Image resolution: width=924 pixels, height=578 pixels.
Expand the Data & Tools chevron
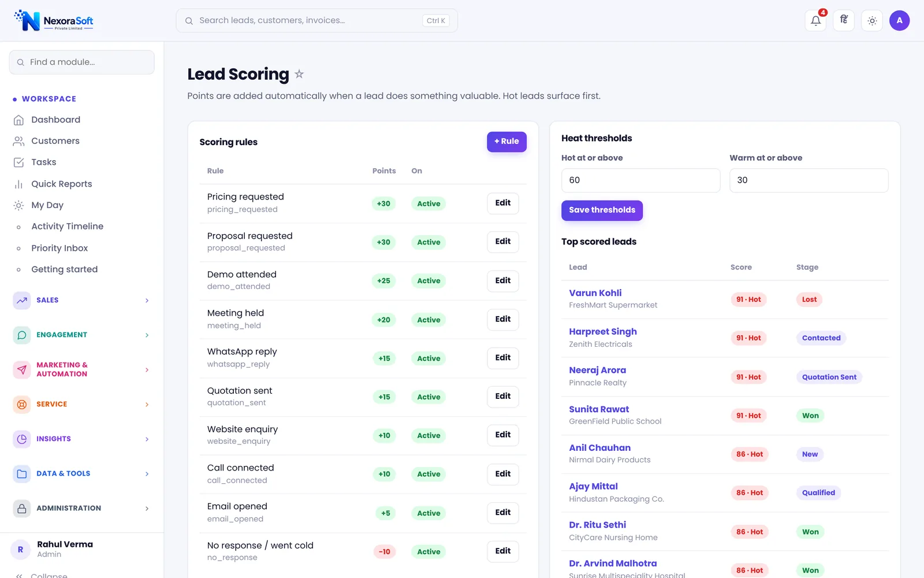pyautogui.click(x=147, y=473)
